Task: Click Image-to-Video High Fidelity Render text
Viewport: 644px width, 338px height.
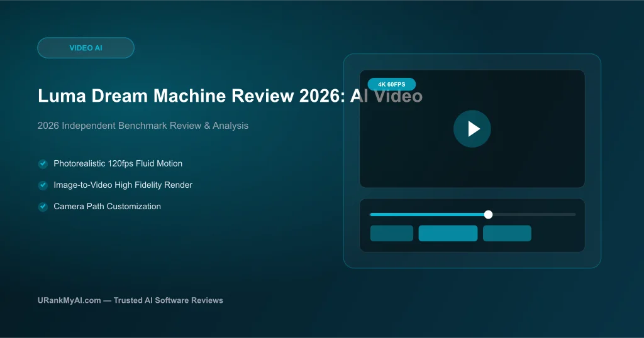Action: 123,185
